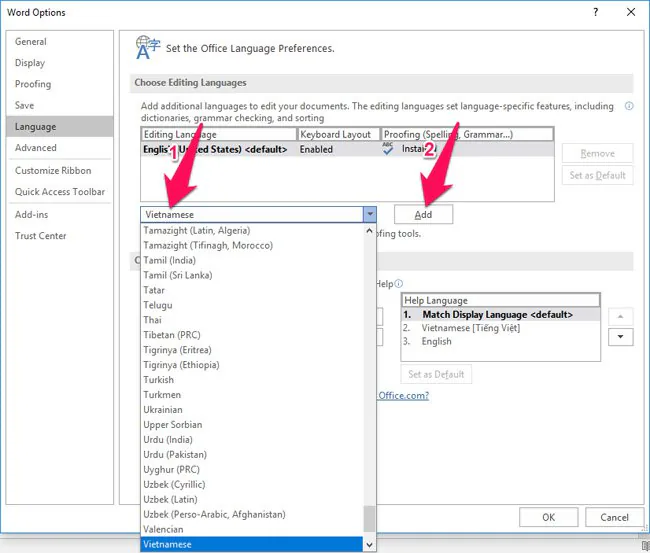Viewport: 650px width, 553px height.
Task: Choose Turkish from language list
Action: tap(252, 380)
